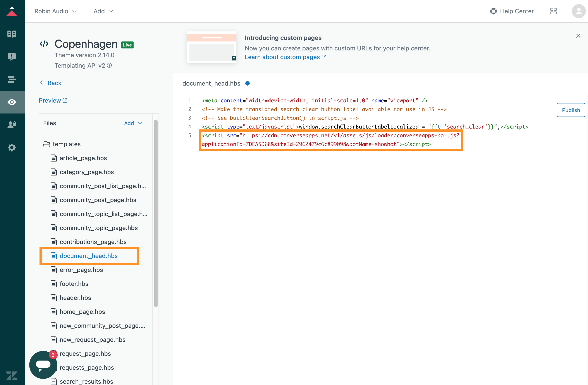Open the Zendesk products grid icon
The image size is (588, 385).
[554, 11]
